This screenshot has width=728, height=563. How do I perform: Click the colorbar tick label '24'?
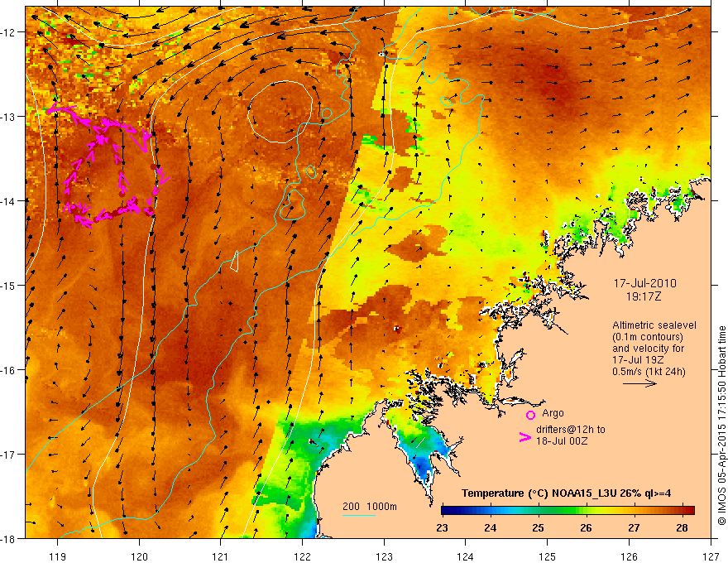[491, 527]
